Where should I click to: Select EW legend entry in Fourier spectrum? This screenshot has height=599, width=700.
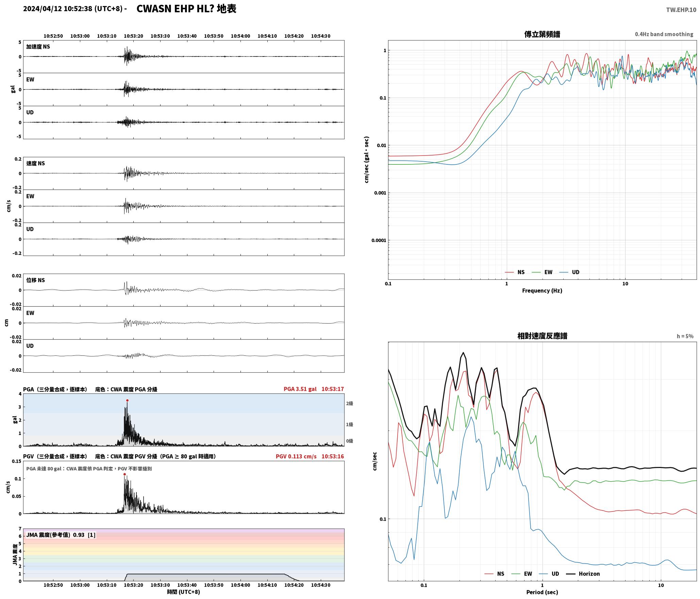point(542,272)
